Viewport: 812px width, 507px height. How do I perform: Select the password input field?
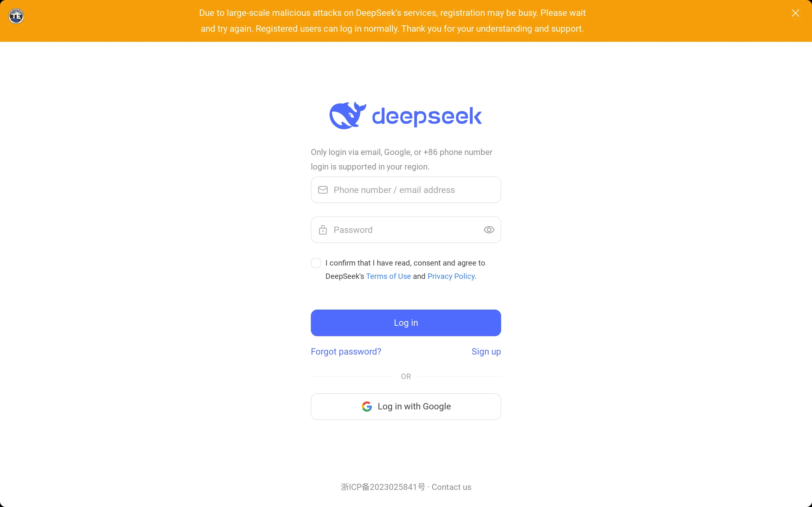(406, 229)
